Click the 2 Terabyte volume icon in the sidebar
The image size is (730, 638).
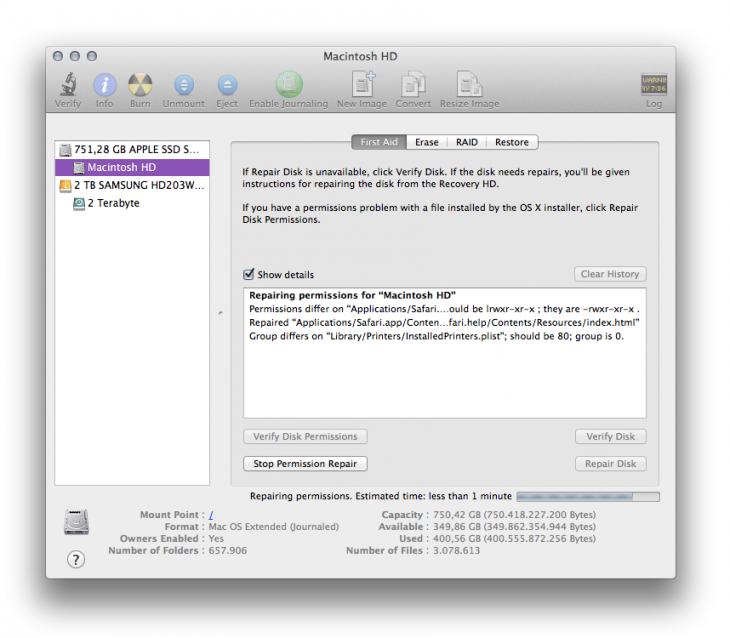click(x=79, y=204)
